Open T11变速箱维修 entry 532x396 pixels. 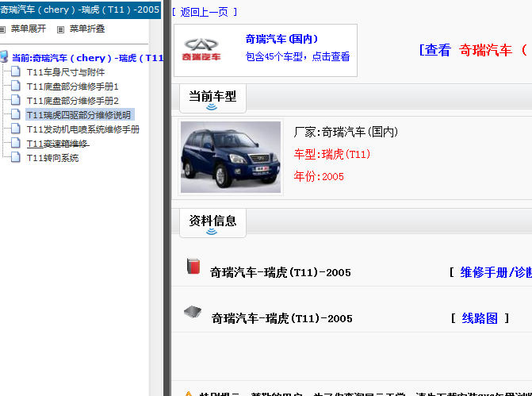(58, 144)
